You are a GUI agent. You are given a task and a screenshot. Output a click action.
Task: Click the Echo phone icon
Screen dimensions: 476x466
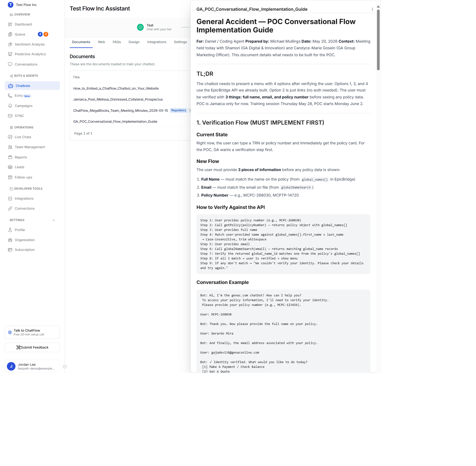[10, 96]
